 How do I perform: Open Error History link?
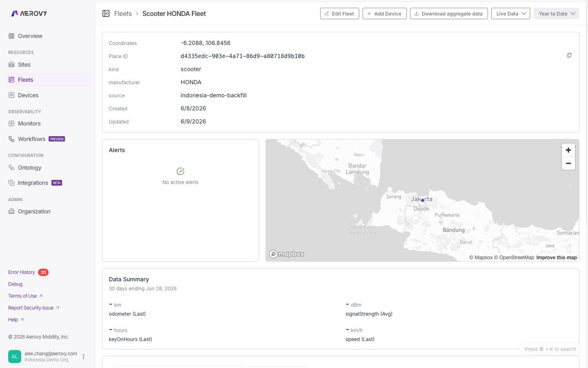pyautogui.click(x=22, y=272)
